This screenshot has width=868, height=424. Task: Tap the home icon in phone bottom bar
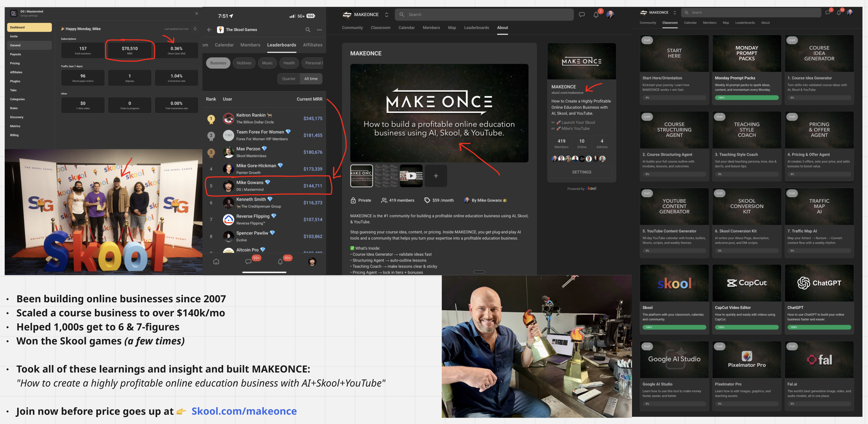click(216, 261)
